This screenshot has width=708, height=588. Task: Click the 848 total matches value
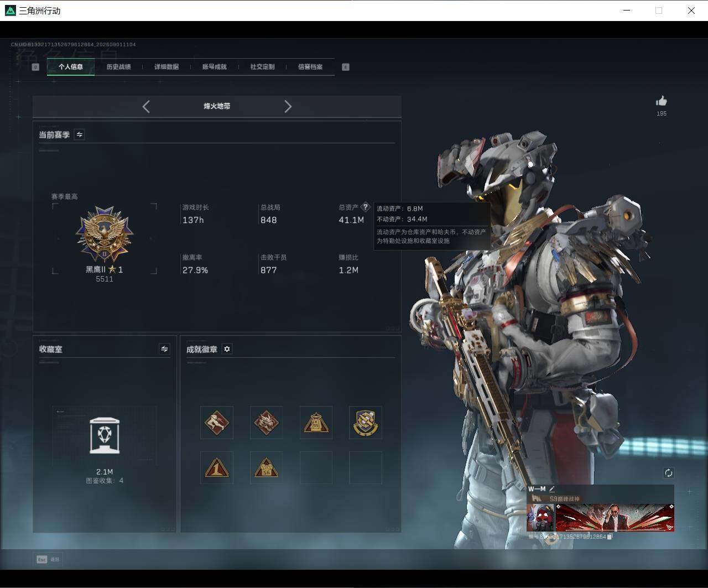(269, 220)
